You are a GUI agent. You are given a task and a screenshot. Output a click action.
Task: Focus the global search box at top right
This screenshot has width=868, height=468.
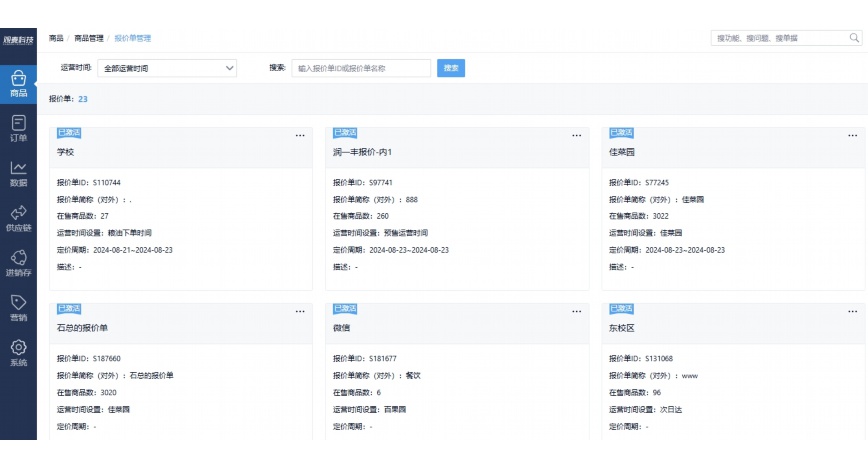[x=786, y=38]
